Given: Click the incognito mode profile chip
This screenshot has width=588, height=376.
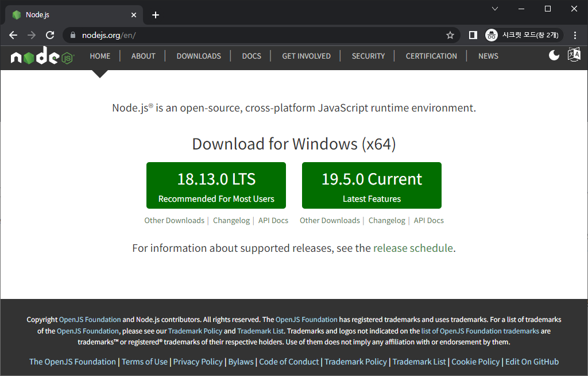Looking at the screenshot, I should tap(523, 35).
